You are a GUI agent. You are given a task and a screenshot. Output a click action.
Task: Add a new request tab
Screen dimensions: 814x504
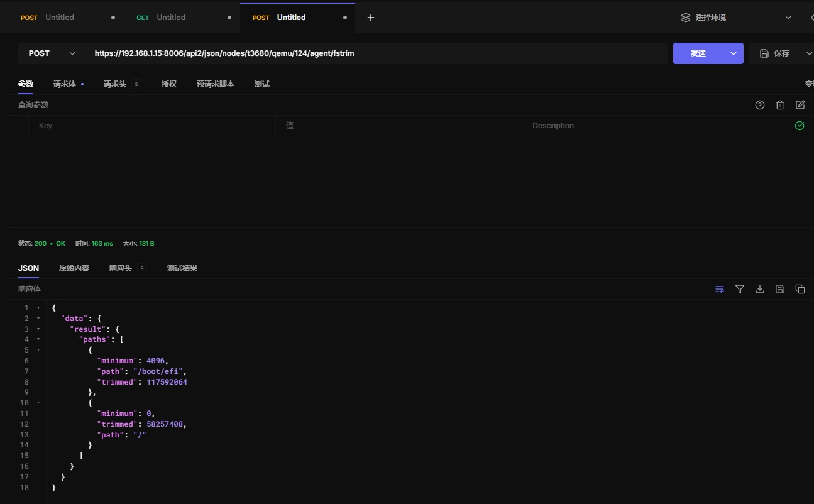[x=371, y=18]
